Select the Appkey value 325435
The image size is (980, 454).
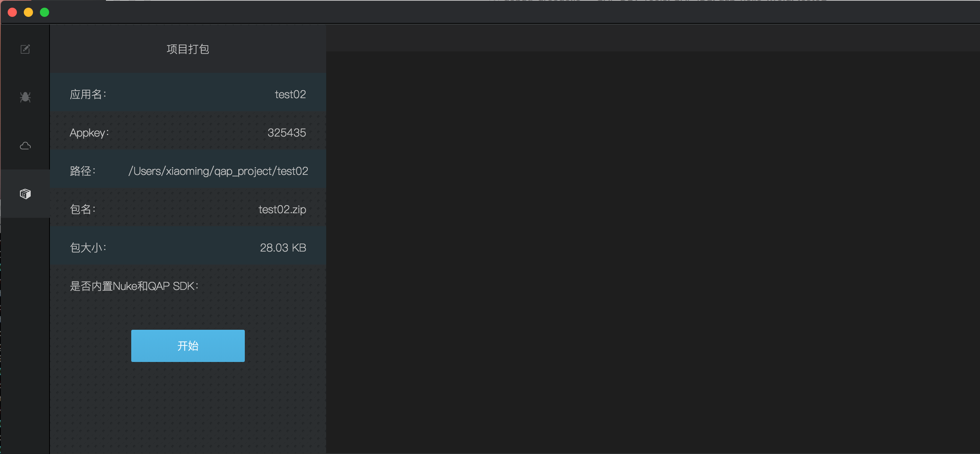click(287, 133)
